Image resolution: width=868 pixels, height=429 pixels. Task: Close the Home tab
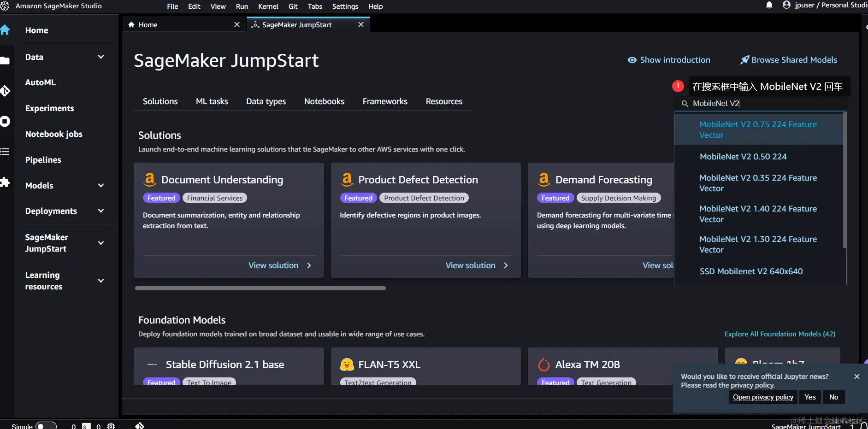coord(237,24)
